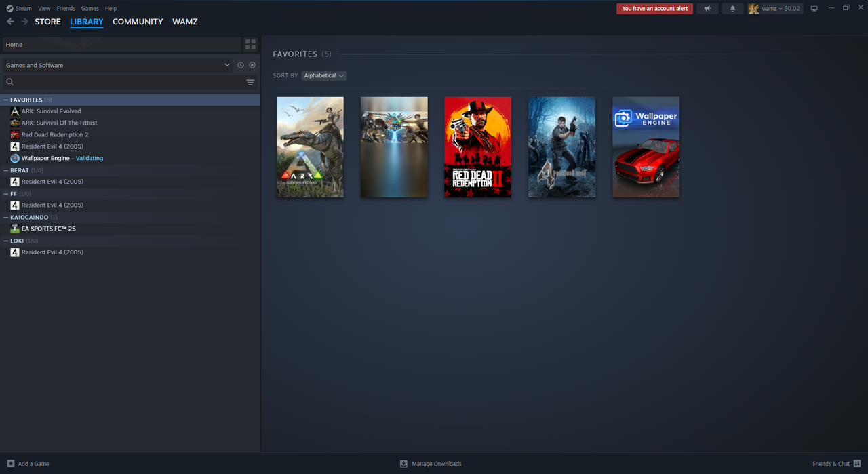868x474 pixels.
Task: Go back with the left arrow
Action: pos(10,22)
